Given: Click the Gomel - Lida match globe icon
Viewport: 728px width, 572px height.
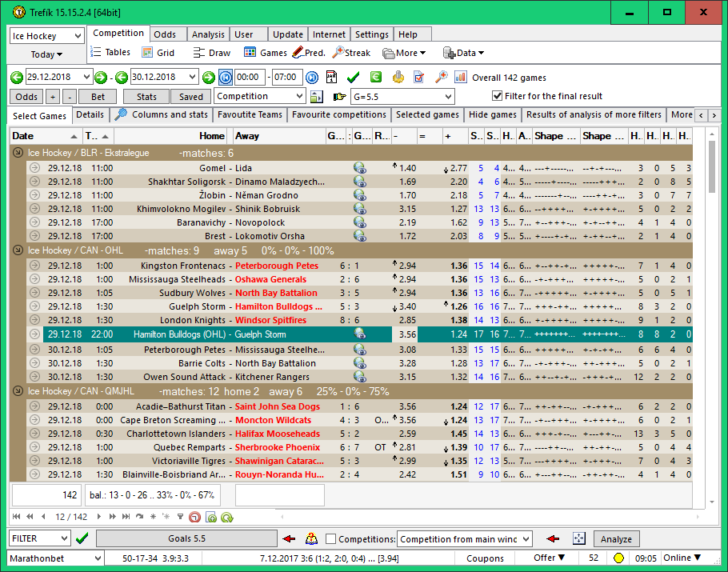Looking at the screenshot, I should click(360, 168).
